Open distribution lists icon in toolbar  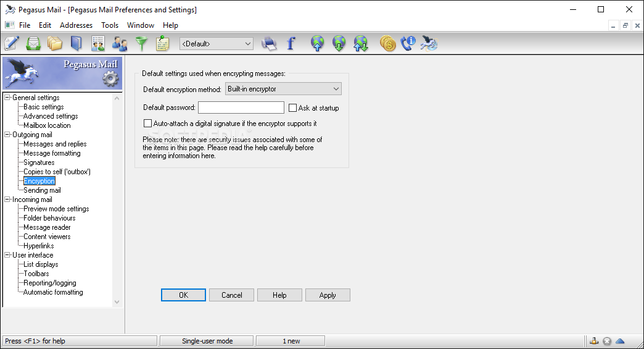(97, 43)
